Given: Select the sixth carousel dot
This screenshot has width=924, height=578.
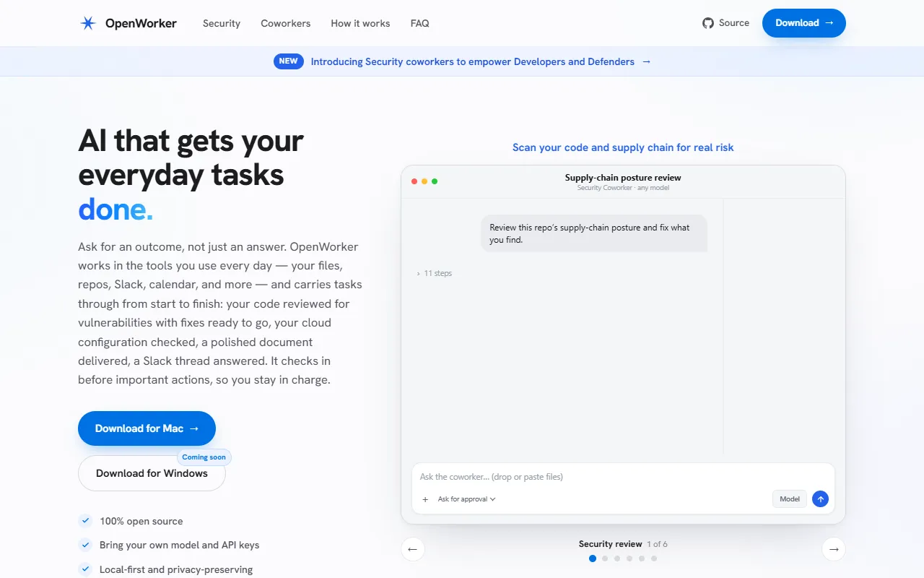Looking at the screenshot, I should tap(654, 558).
